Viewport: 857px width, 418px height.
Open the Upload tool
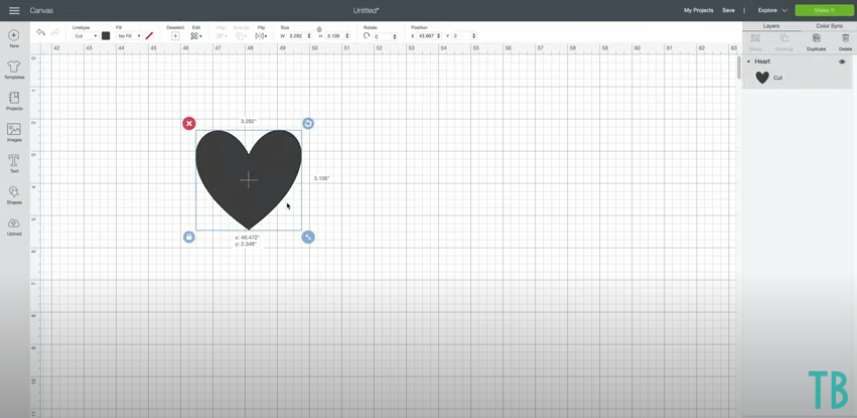[14, 226]
